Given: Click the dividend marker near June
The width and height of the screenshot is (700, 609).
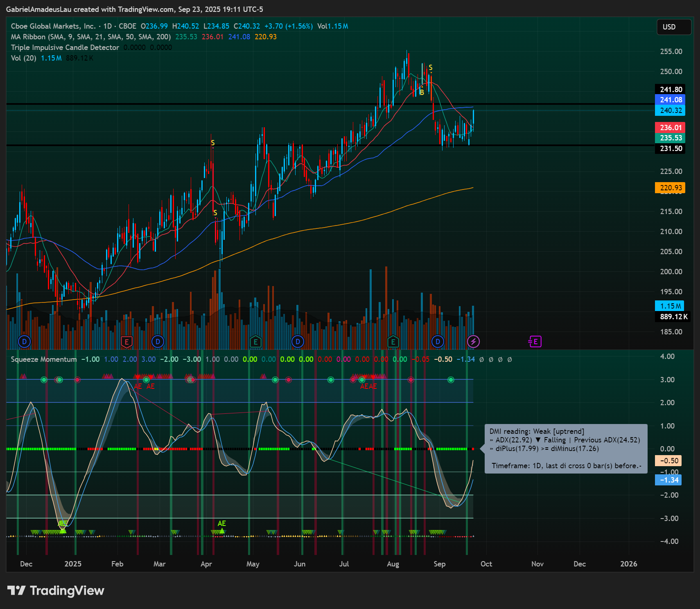Looking at the screenshot, I should coord(298,341).
